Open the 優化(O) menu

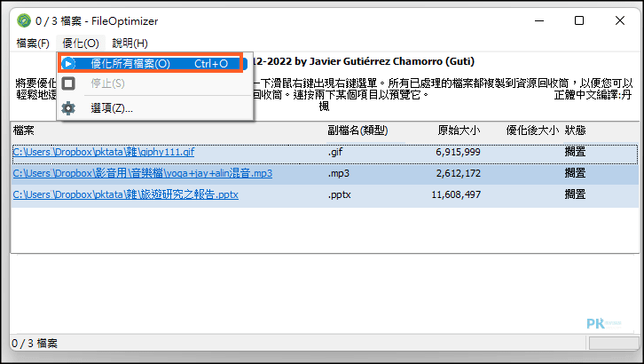[81, 44]
